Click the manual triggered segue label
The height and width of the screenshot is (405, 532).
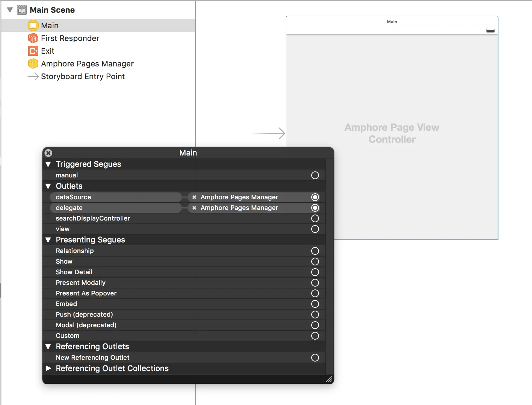[x=67, y=175]
